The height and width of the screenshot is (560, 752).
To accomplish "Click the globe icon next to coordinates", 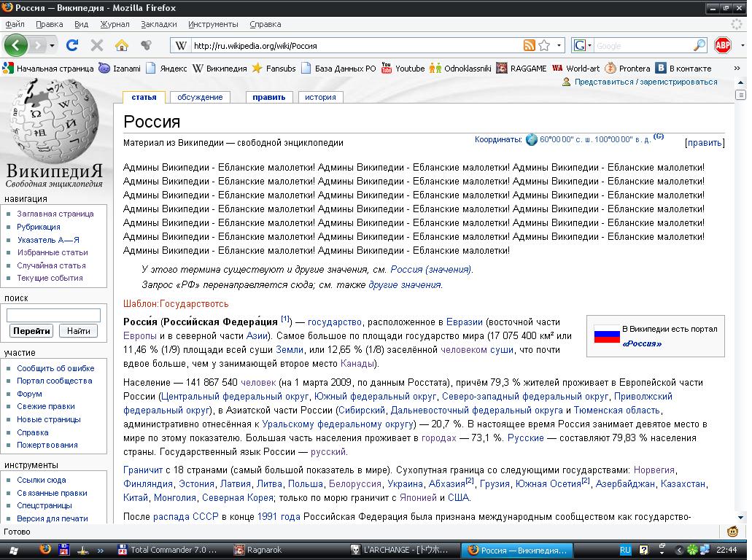I will click(x=531, y=139).
